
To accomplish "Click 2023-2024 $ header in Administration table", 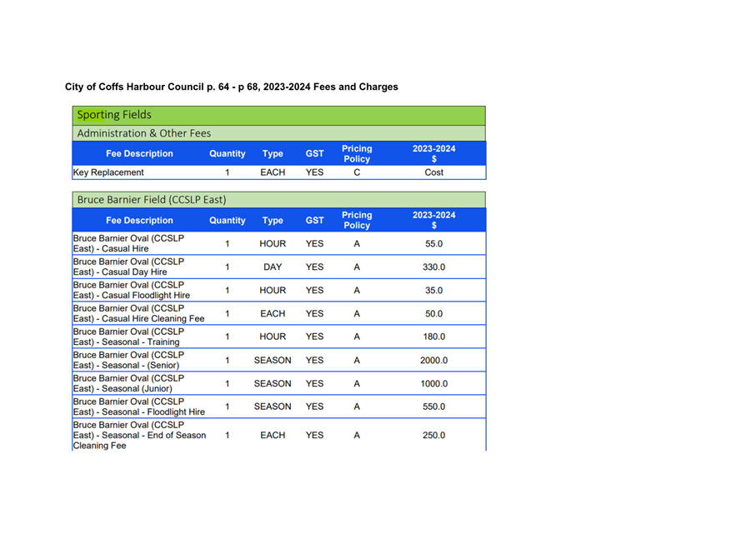I will click(434, 154).
